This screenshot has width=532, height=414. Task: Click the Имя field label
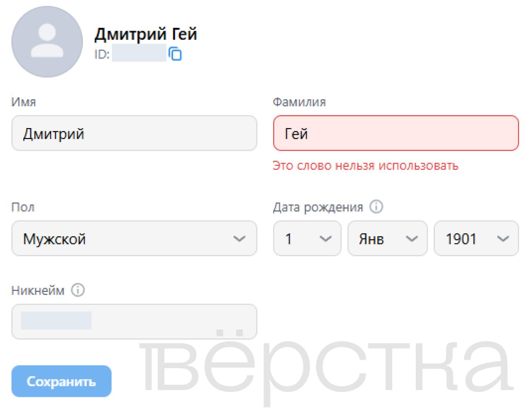pyautogui.click(x=24, y=102)
